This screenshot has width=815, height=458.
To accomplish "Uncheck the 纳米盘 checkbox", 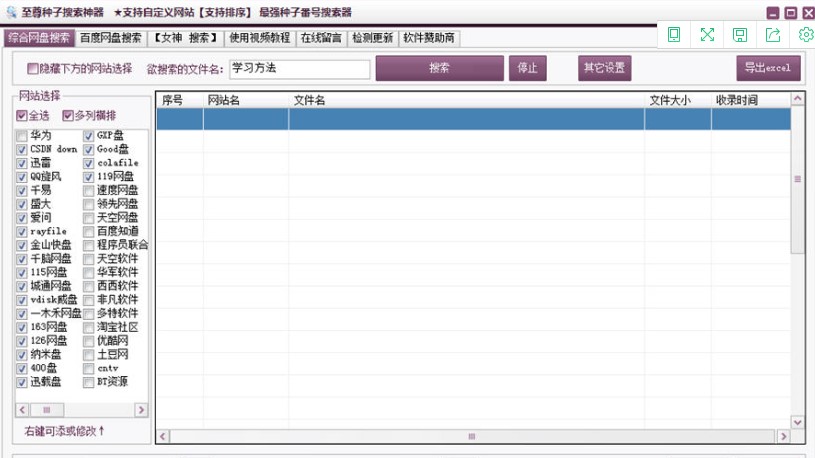I will click(22, 355).
